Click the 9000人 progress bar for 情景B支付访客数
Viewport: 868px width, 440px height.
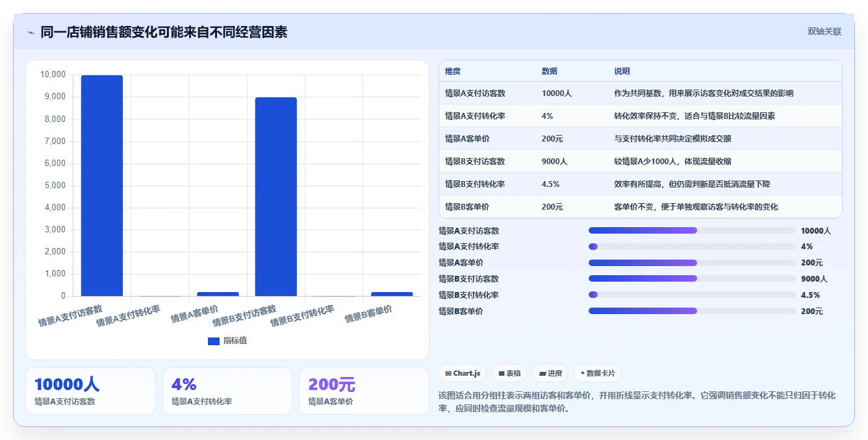(x=692, y=278)
